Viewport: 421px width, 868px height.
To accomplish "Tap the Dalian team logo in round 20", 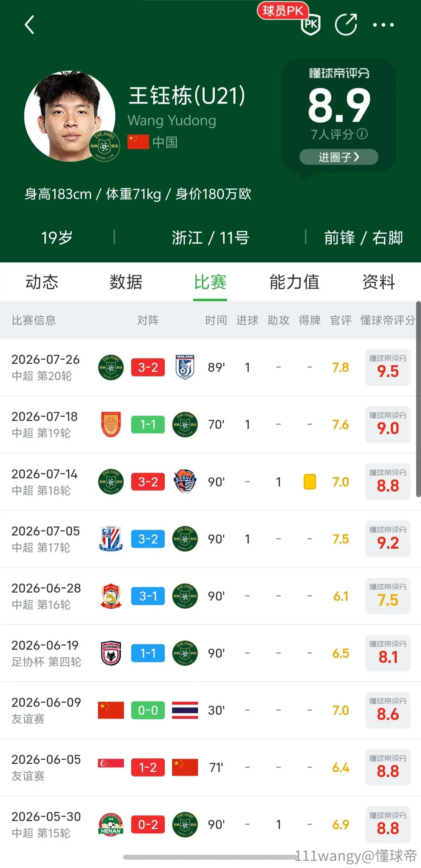I will [185, 367].
